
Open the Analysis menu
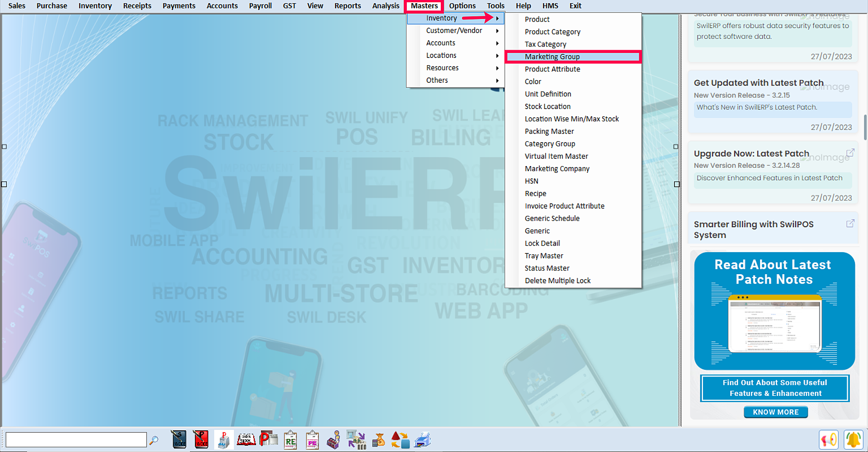tap(386, 6)
